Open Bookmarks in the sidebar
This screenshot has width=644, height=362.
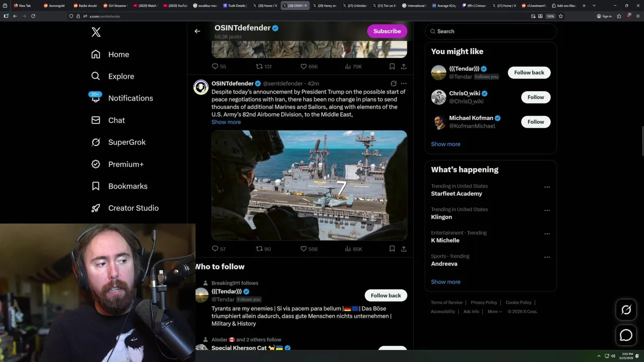[119, 186]
